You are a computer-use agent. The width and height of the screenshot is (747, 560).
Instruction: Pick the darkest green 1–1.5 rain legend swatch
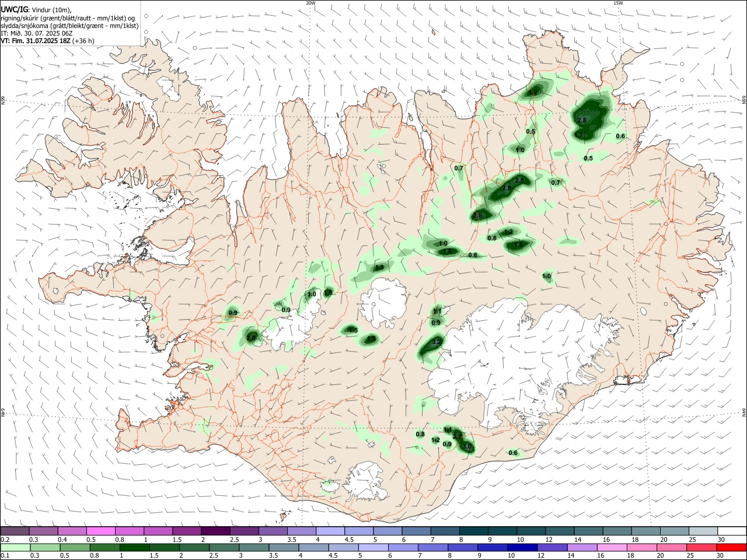pyautogui.click(x=134, y=548)
